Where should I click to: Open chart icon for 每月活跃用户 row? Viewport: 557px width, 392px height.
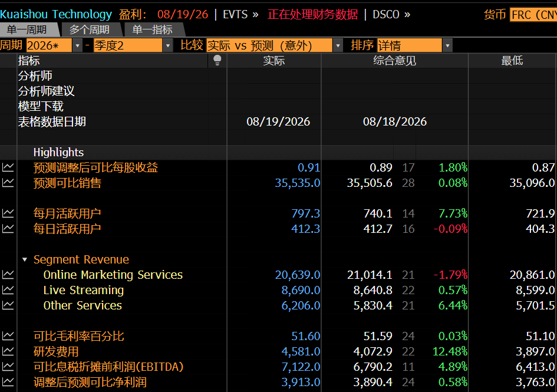pyautogui.click(x=8, y=213)
